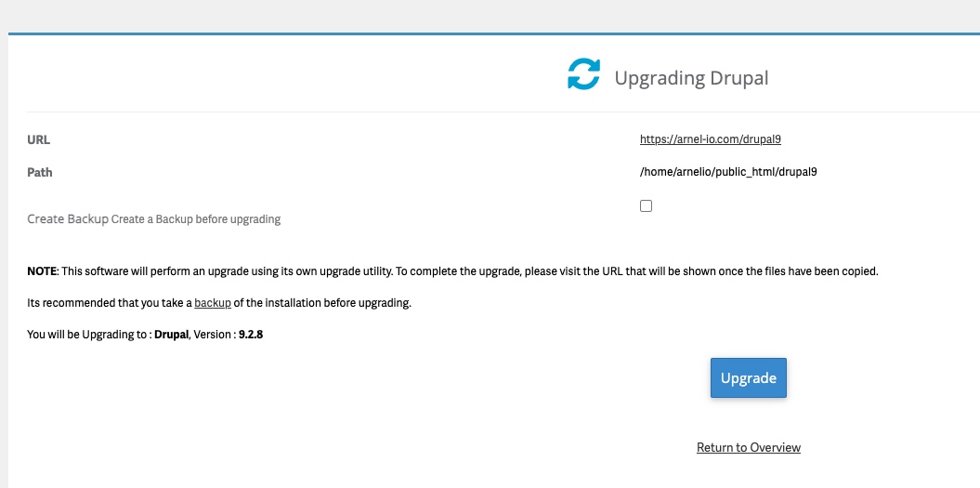Click the blue Upgrade button
980x488 pixels.
(x=748, y=378)
